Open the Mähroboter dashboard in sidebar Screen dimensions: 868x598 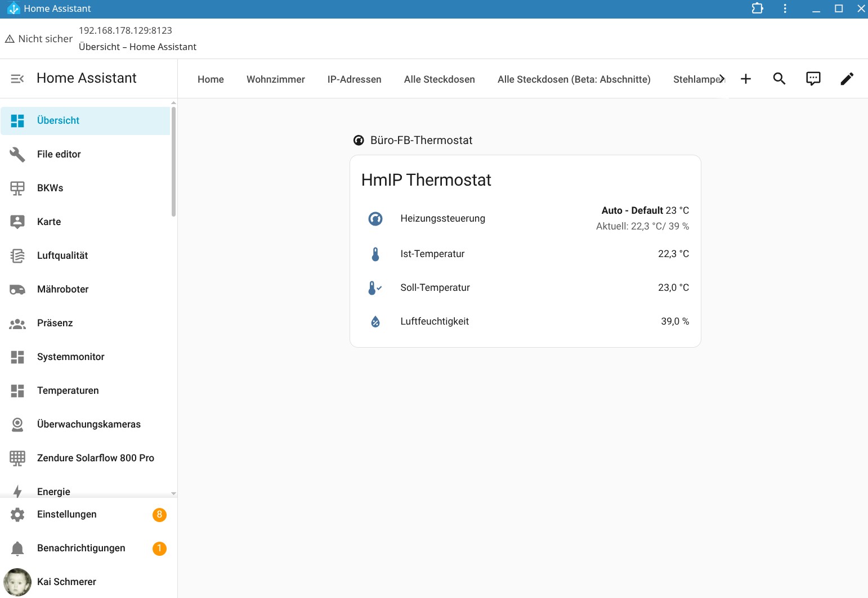point(62,289)
